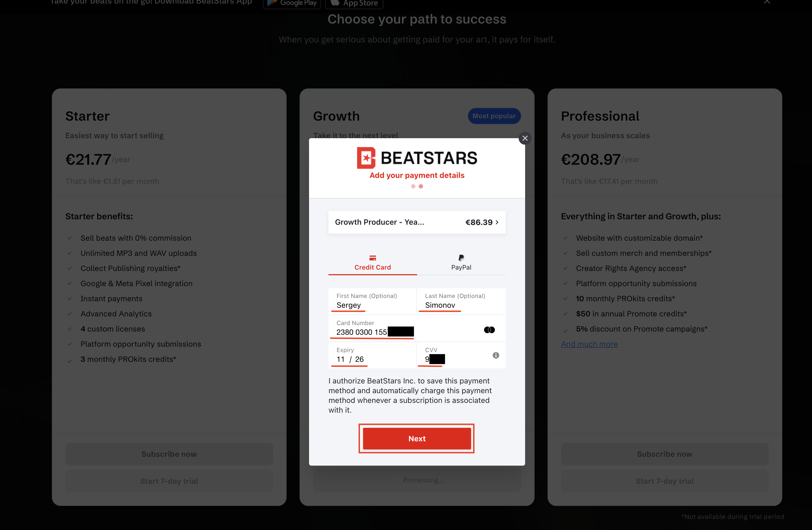Select the PayPal payment tab
Viewport: 812px width, 530px height.
[x=461, y=263]
